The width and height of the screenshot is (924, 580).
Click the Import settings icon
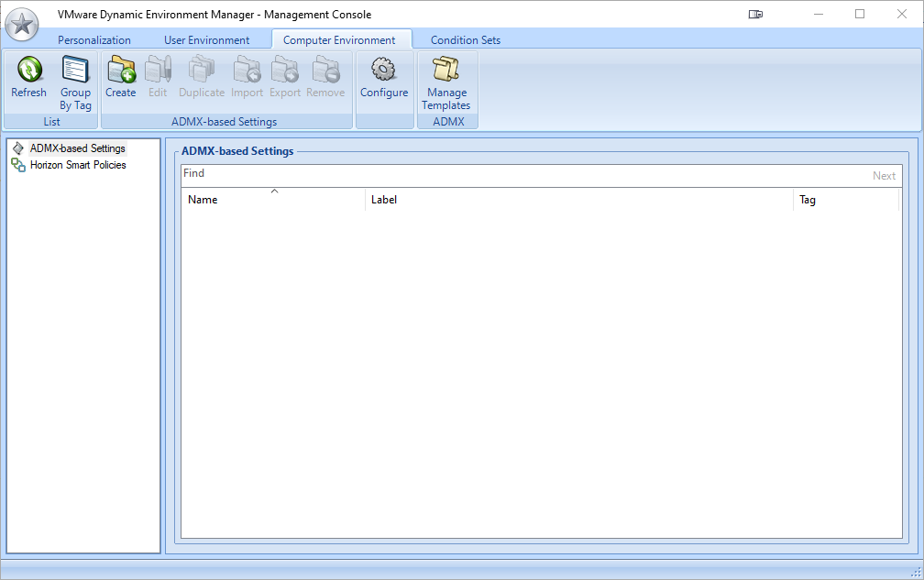point(247,70)
